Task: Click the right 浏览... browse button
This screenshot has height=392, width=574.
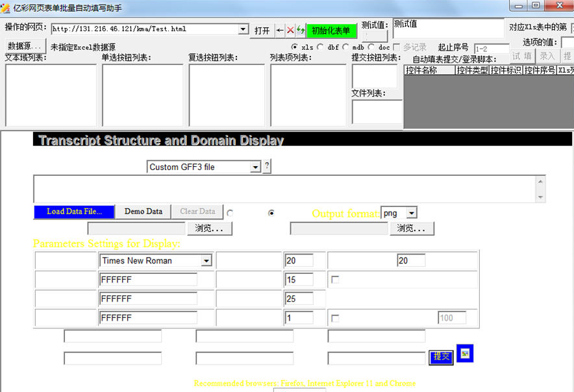Action: tap(412, 228)
